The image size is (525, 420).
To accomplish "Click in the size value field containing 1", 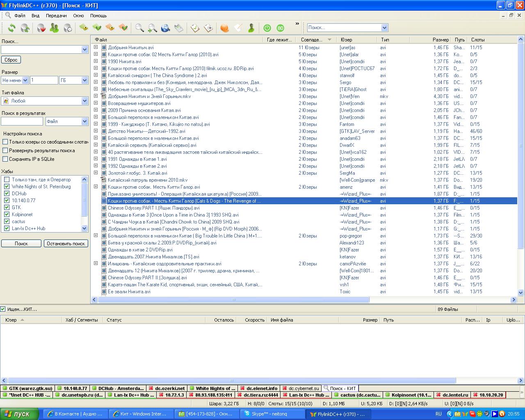I will click(x=44, y=80).
